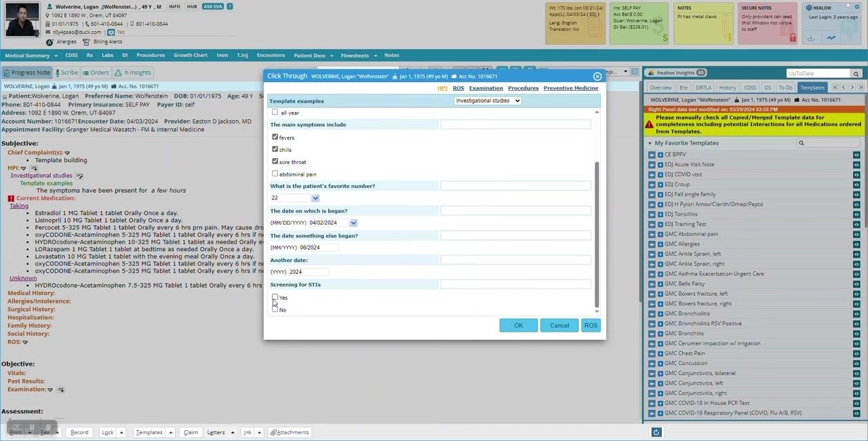Expand the Lock arrow in bottom toolbar
The height and width of the screenshot is (441, 868).
pos(121,432)
